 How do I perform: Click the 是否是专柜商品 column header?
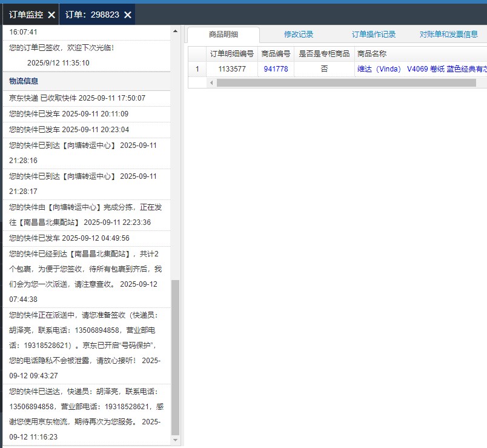pos(324,54)
